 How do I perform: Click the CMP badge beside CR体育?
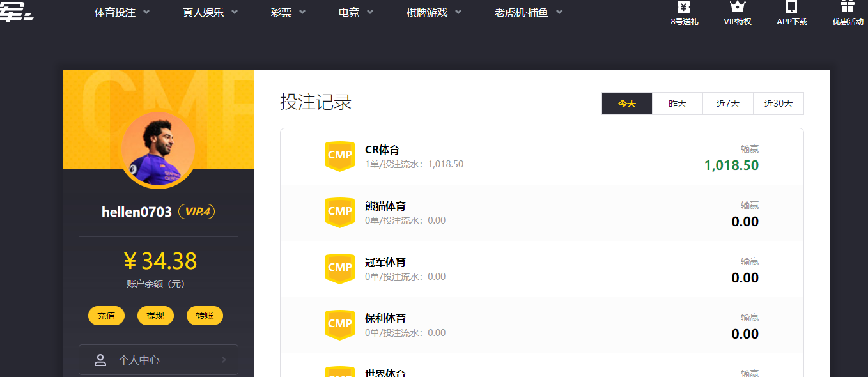(340, 155)
